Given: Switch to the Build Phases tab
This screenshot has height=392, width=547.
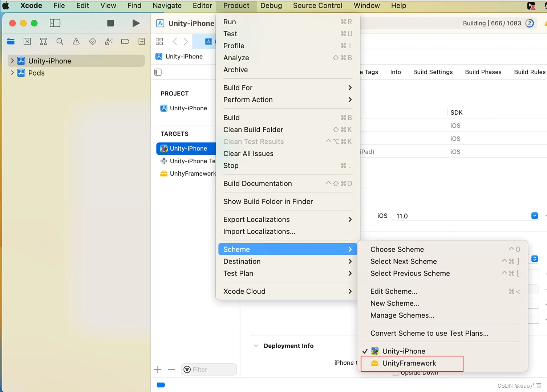Looking at the screenshot, I should (x=483, y=72).
